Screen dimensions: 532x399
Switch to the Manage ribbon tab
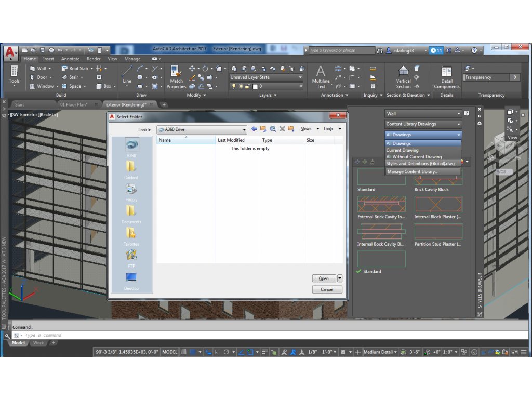(x=132, y=59)
